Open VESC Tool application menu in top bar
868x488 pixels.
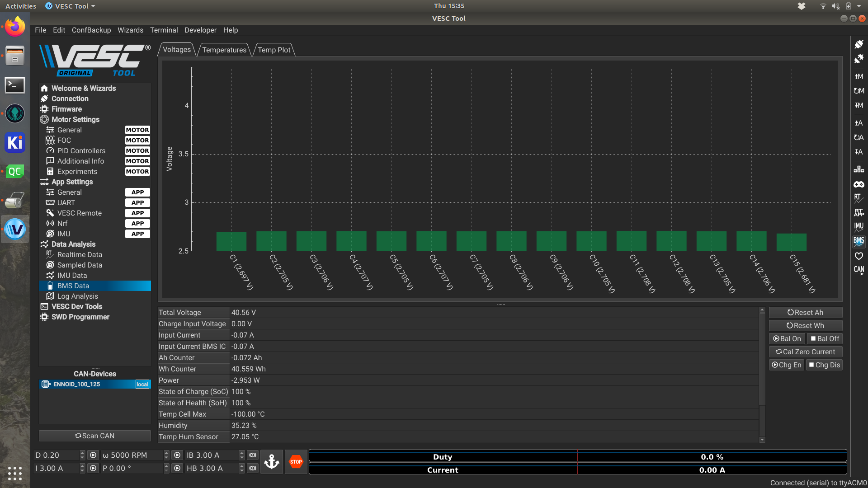coord(71,6)
